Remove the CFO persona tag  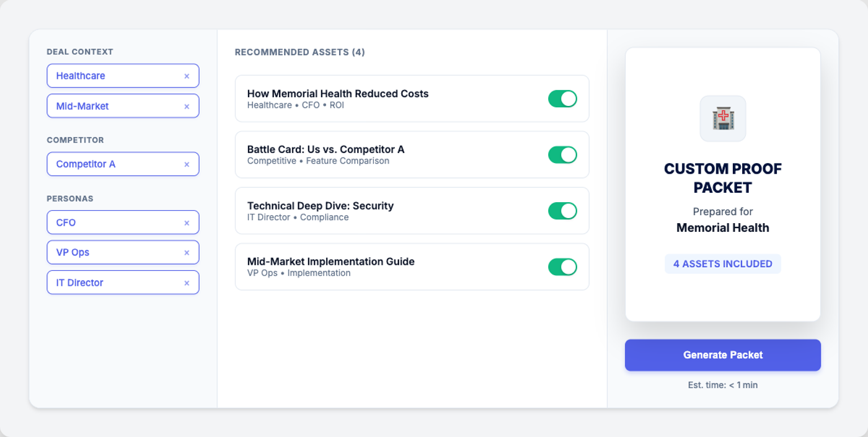[x=187, y=222]
